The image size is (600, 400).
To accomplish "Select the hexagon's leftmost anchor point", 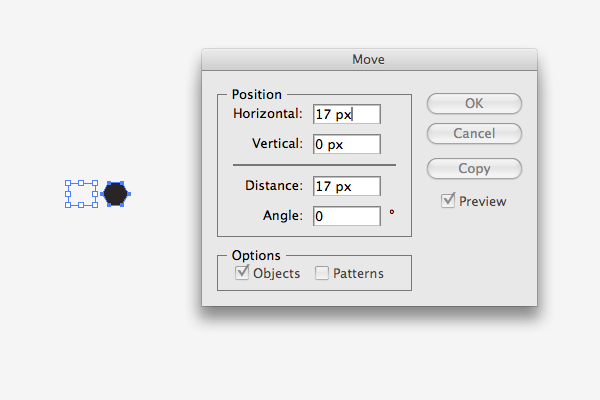I will click(x=102, y=194).
